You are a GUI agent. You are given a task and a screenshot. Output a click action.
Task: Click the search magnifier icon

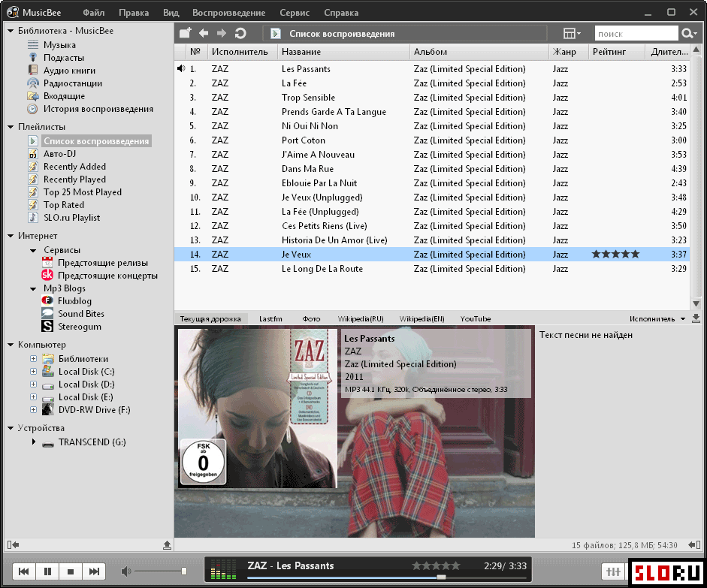(687, 33)
